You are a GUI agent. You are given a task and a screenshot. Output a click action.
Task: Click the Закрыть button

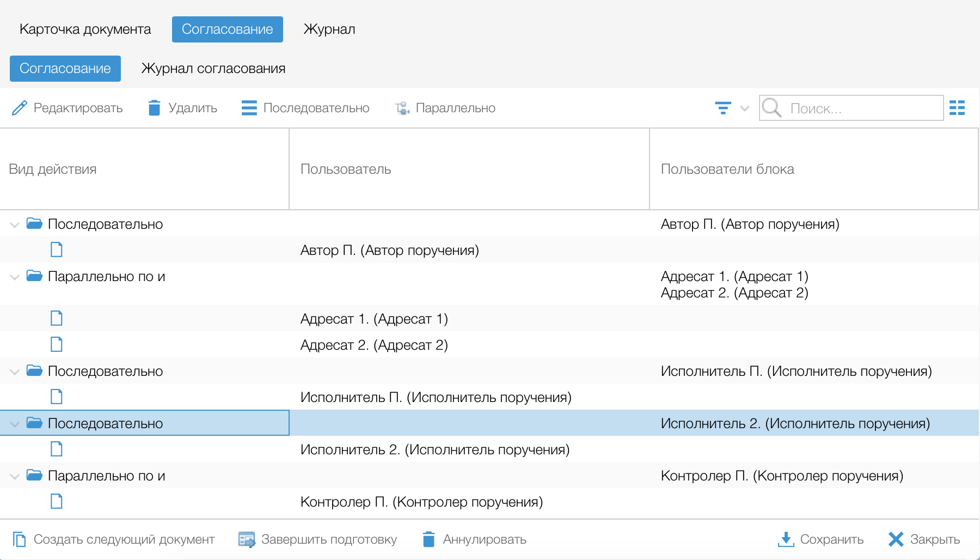click(x=924, y=539)
